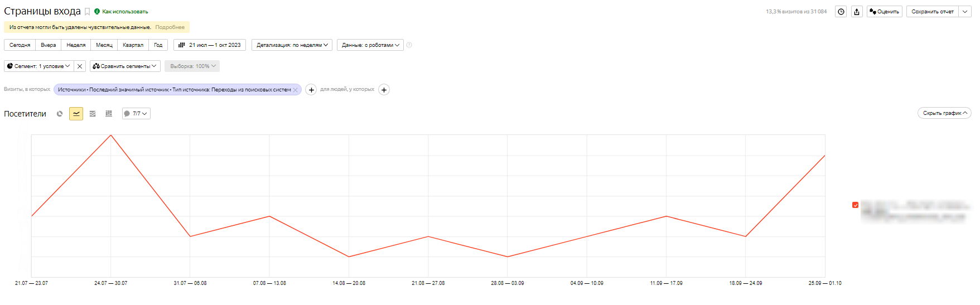The image size is (980, 305).
Task: Click the Сохранить отчет button
Action: click(932, 12)
